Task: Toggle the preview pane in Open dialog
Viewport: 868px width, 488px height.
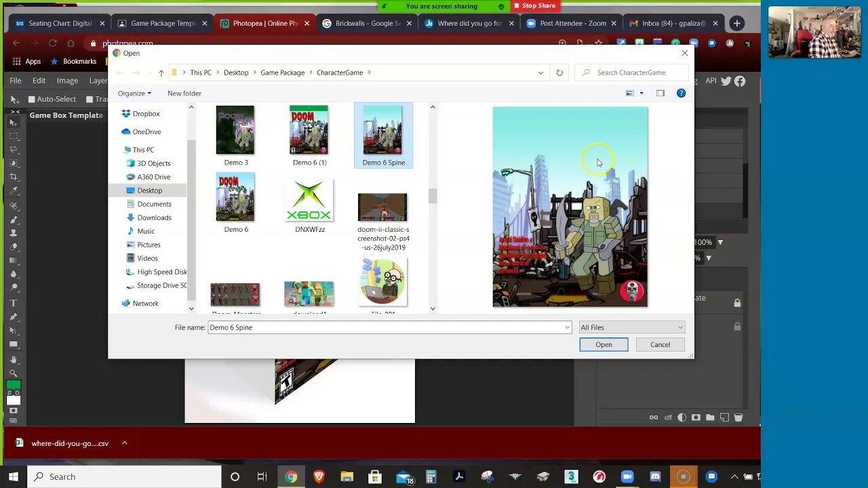Action: tap(660, 93)
